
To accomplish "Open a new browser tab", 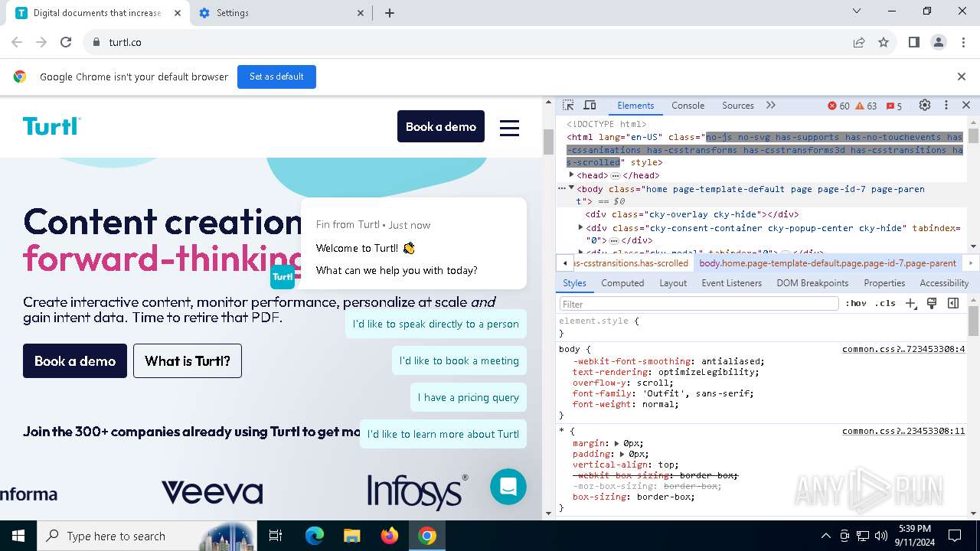I will (390, 13).
